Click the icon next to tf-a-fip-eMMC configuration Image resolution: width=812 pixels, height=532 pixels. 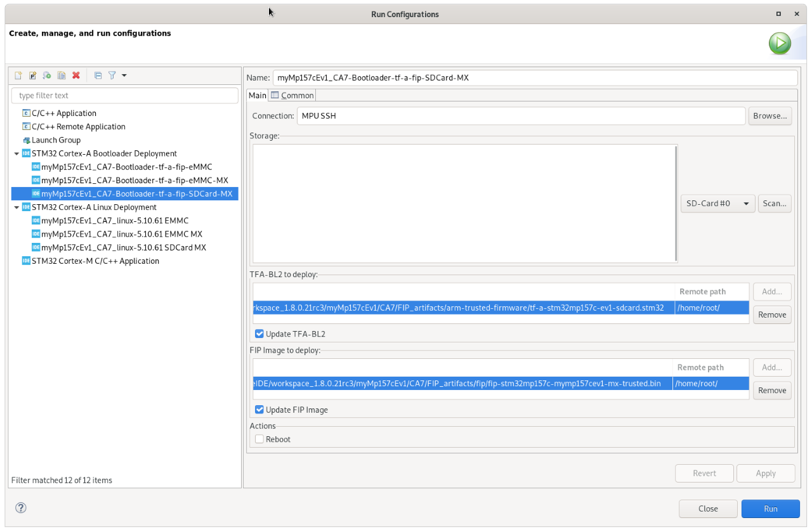coord(36,167)
